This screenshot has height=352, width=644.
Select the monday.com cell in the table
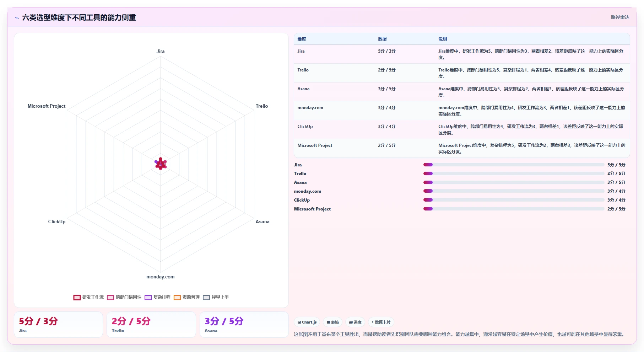coord(334,111)
